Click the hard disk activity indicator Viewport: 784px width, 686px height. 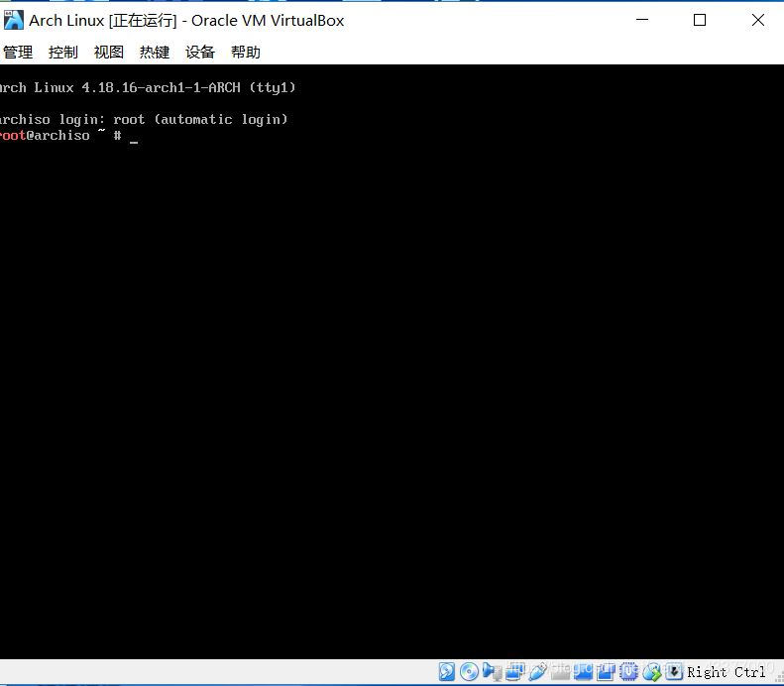446,671
